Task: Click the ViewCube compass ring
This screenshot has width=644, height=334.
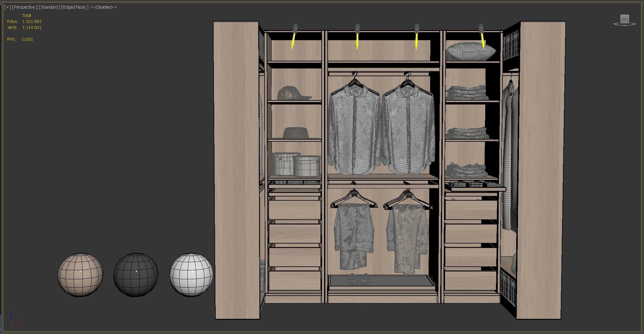Action: [624, 24]
